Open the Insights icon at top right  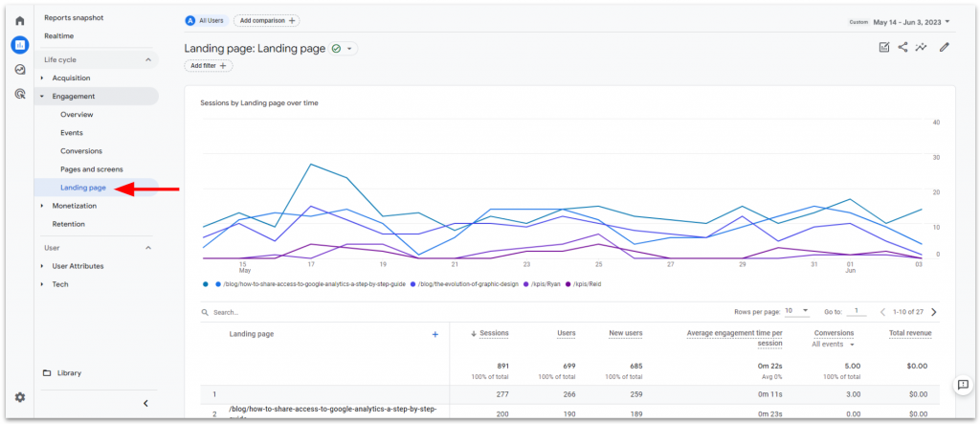(x=922, y=47)
